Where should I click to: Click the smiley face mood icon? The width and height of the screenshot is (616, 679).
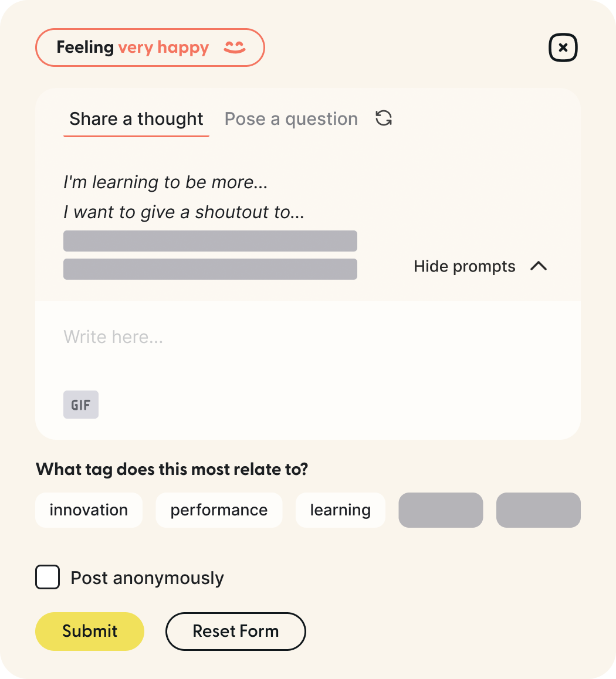[x=235, y=47]
